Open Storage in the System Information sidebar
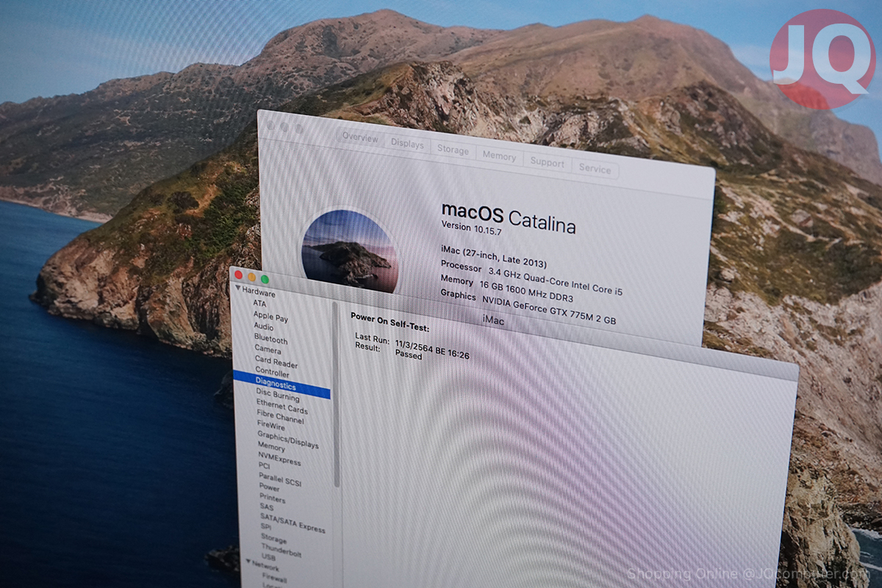 (x=273, y=539)
